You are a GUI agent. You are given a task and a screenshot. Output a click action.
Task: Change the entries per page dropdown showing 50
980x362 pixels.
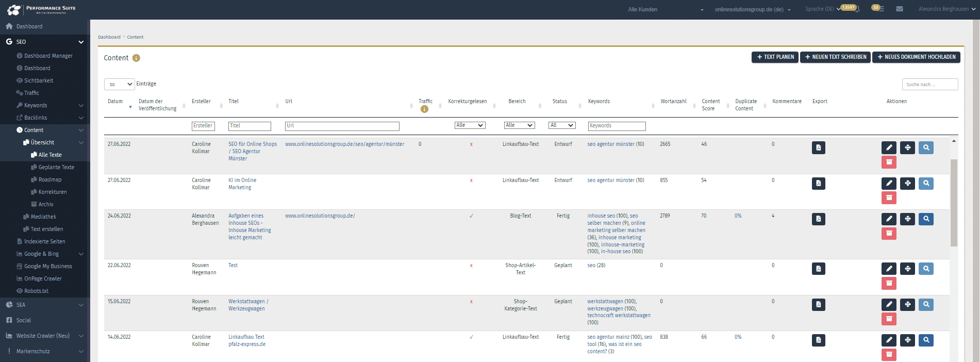point(120,84)
